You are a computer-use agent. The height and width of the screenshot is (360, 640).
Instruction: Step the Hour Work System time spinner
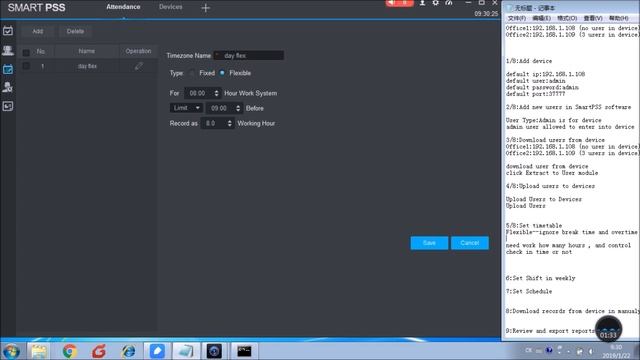pos(216,93)
